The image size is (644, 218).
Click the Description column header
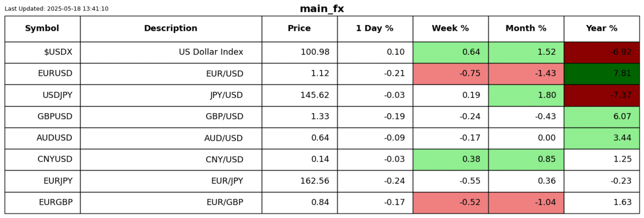(x=170, y=28)
